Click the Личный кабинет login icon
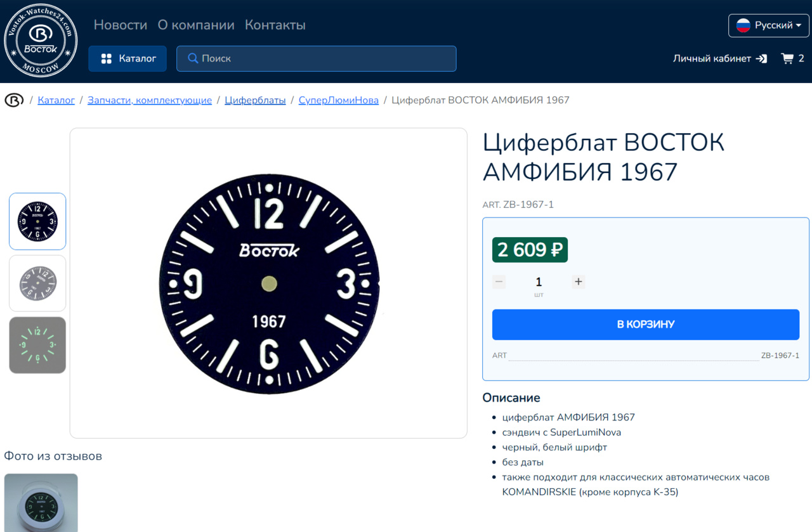The width and height of the screenshot is (812, 532). pyautogui.click(x=762, y=58)
